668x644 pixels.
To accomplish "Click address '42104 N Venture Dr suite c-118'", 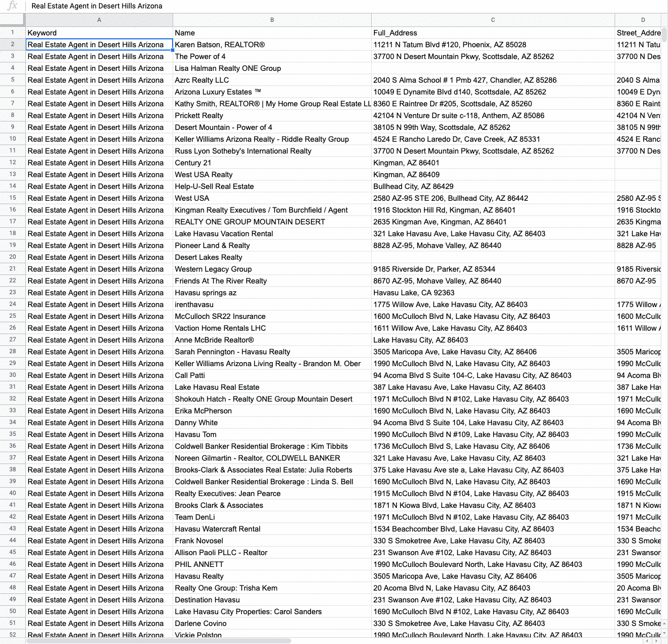I will pyautogui.click(x=493, y=115).
